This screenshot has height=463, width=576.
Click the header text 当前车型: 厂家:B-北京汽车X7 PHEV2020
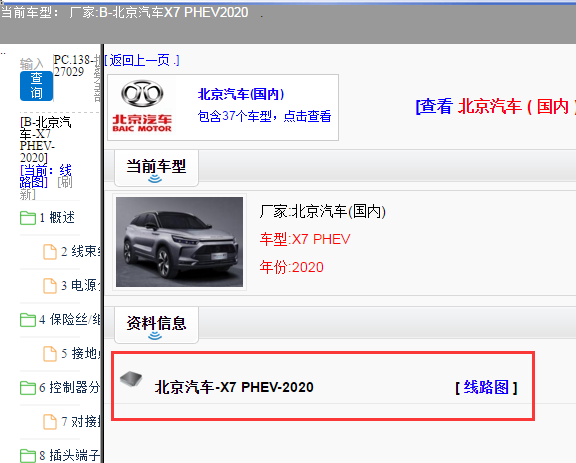(125, 12)
